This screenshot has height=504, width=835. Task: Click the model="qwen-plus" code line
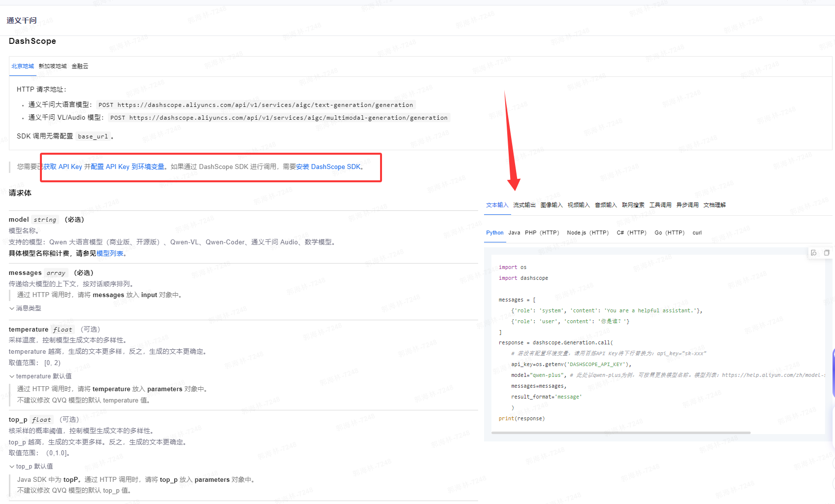539,375
